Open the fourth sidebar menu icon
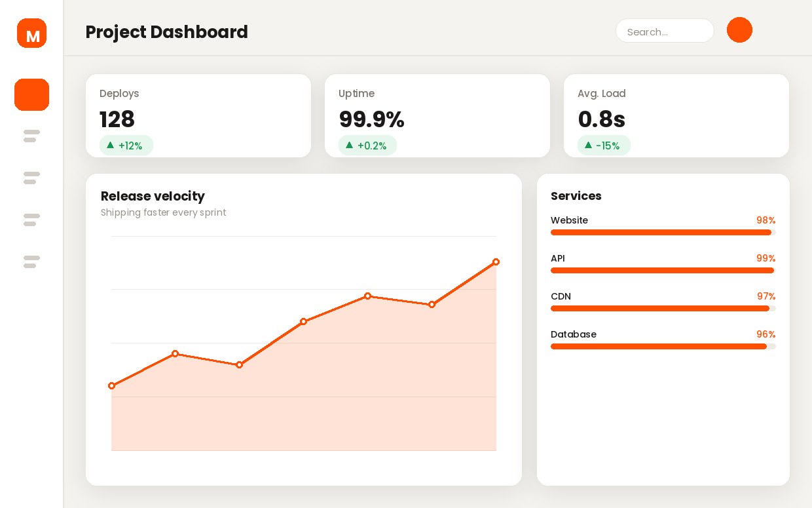 click(31, 220)
